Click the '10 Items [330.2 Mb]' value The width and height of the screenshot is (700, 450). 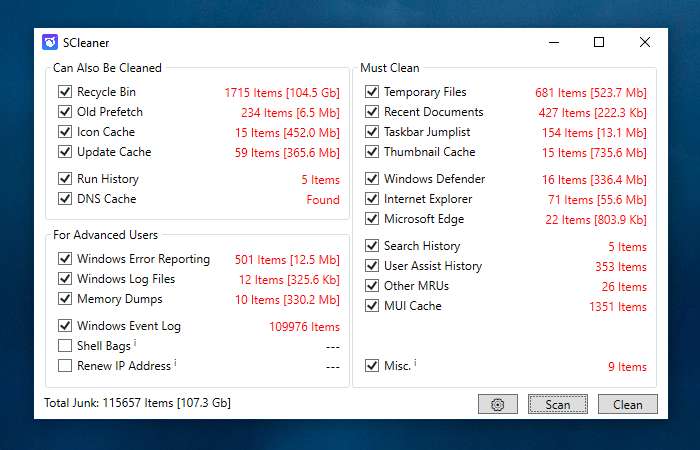pyautogui.click(x=288, y=300)
